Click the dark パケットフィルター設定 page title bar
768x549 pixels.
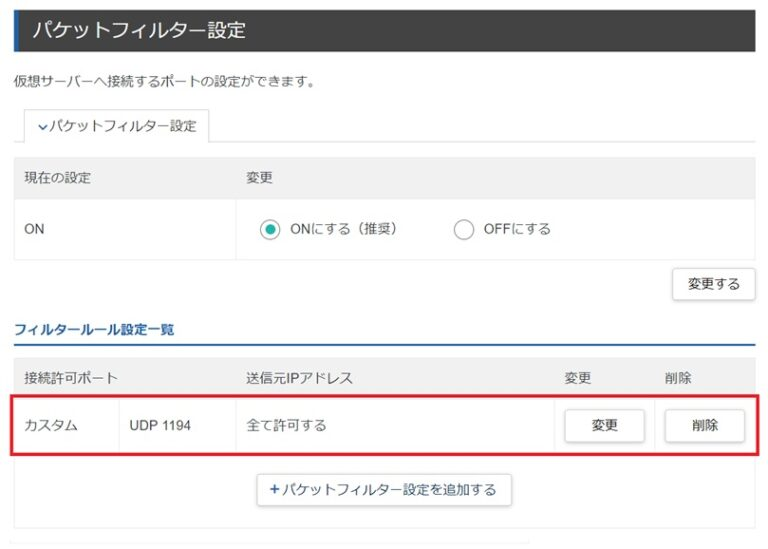tap(384, 30)
